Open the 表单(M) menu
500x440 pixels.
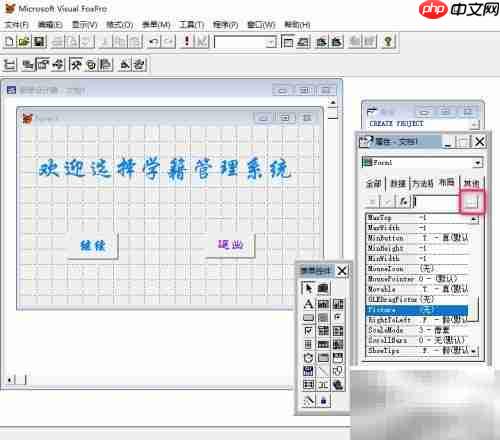[156, 25]
